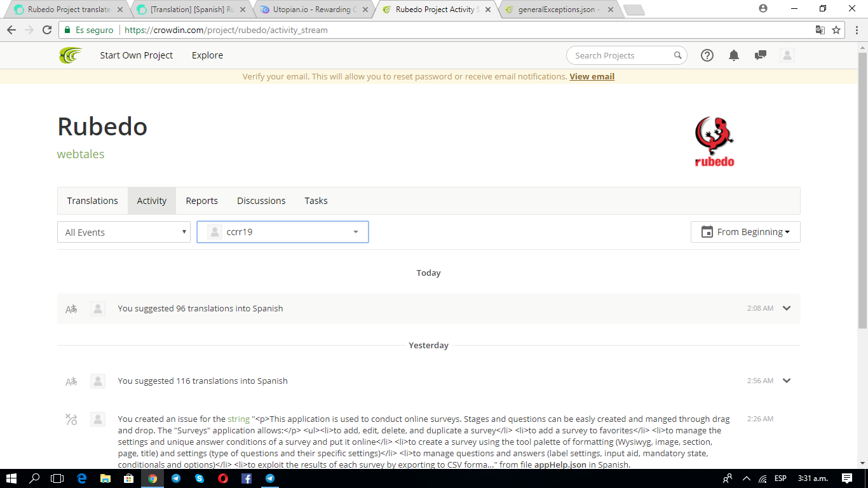Screen dimensions: 868x488
Task: Click avatar next to 96 translations entry
Action: point(98,309)
